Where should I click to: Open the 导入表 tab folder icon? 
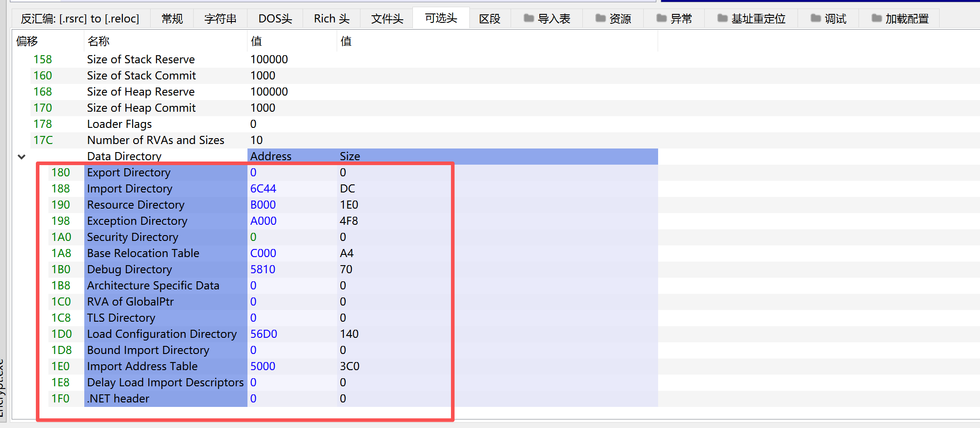pos(529,18)
